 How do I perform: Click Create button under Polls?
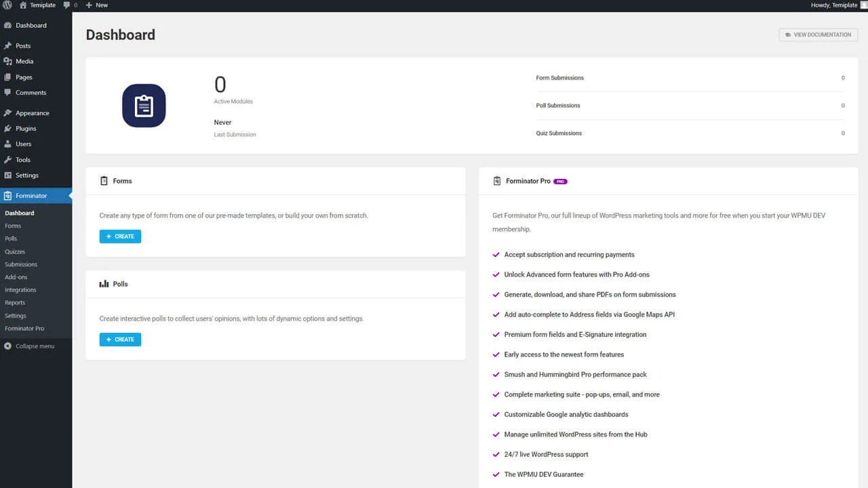(120, 340)
